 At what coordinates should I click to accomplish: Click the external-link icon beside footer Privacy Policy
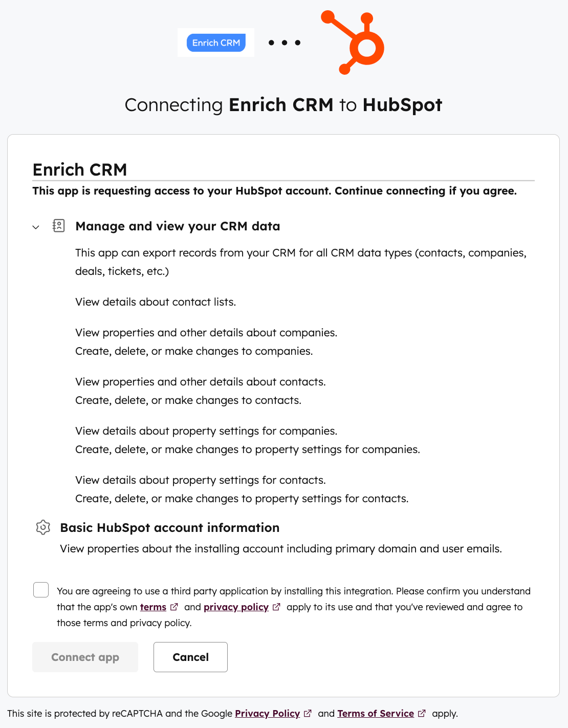coord(308,713)
